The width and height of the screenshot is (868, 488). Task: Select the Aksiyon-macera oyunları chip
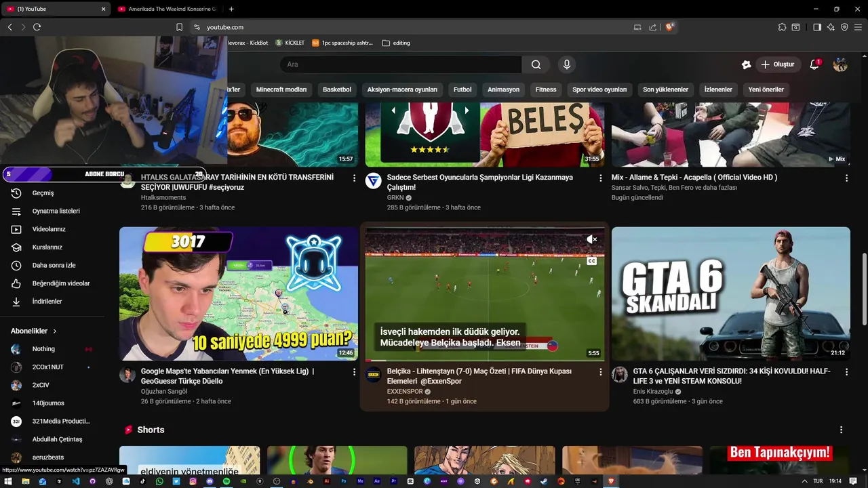402,89
